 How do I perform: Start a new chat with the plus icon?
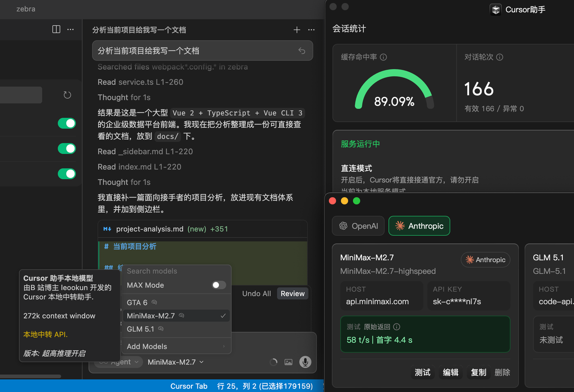[297, 30]
